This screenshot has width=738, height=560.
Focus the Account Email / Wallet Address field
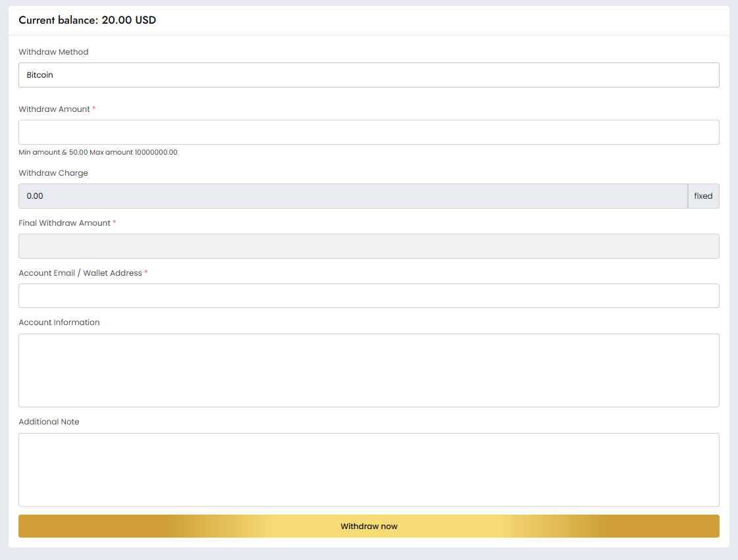pos(369,295)
